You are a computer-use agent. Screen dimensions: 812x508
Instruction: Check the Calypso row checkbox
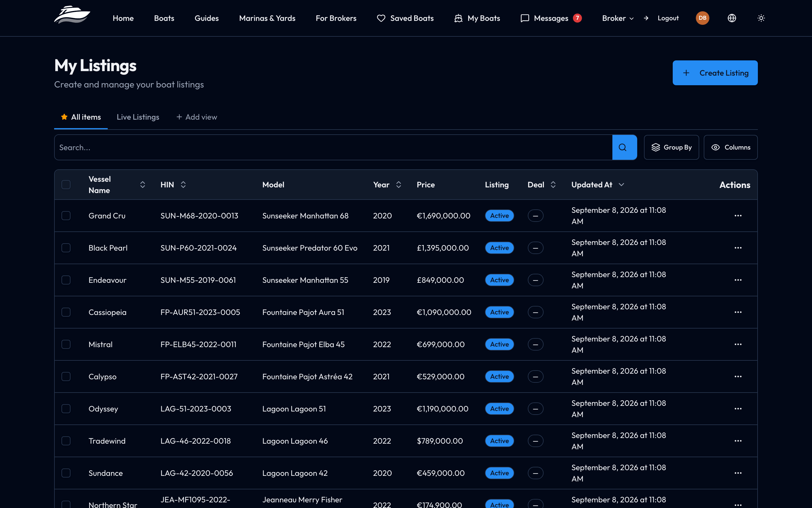(x=66, y=377)
